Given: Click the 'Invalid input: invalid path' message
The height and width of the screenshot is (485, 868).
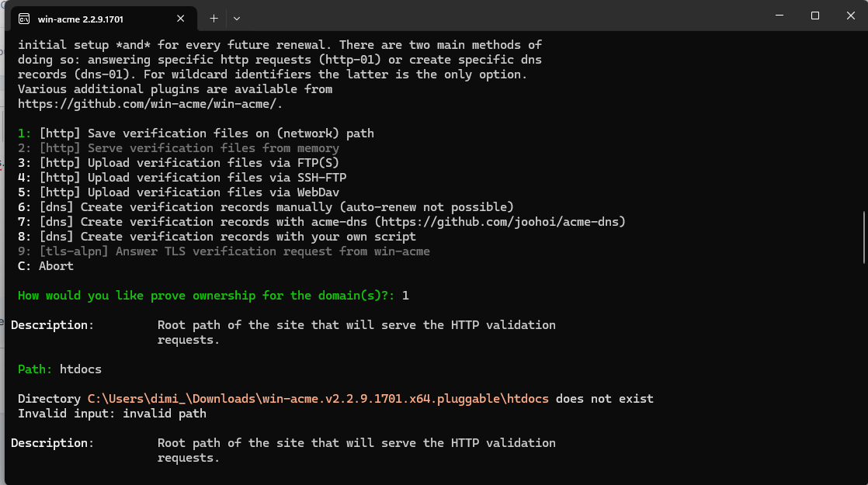Looking at the screenshot, I should [x=112, y=414].
